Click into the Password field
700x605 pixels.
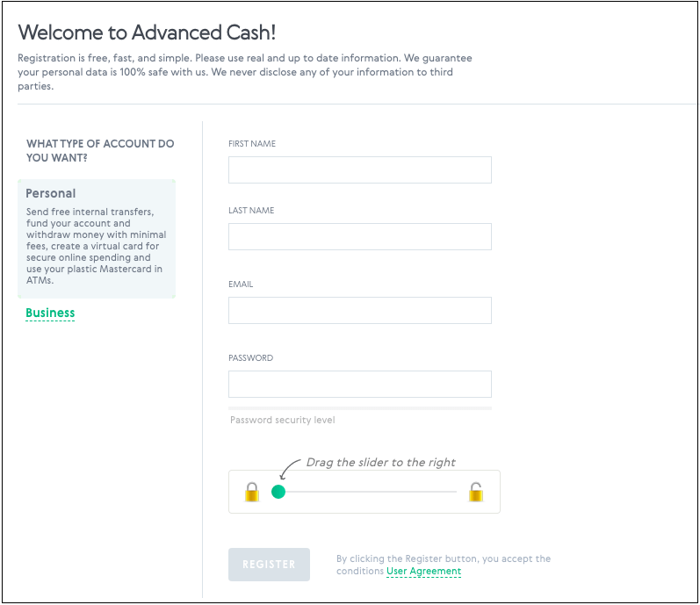point(360,384)
